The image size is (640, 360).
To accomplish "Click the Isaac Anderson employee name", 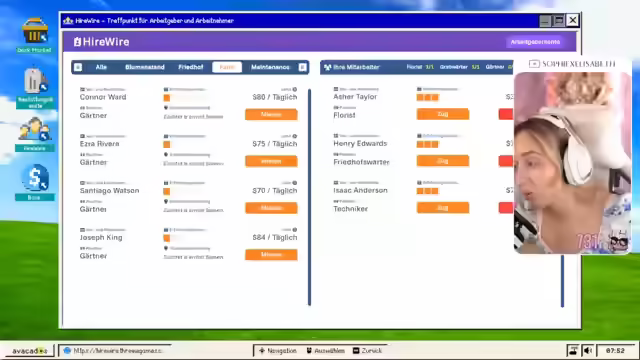I will point(360,190).
